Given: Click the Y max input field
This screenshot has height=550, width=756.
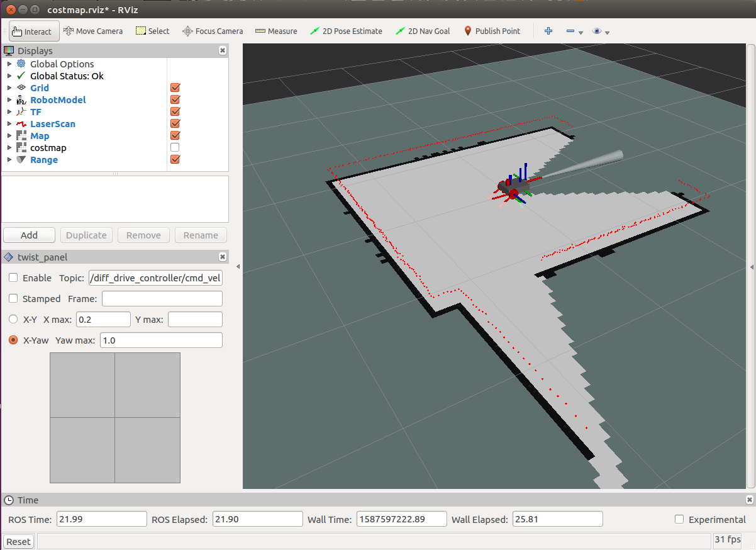Looking at the screenshot, I should click(195, 319).
